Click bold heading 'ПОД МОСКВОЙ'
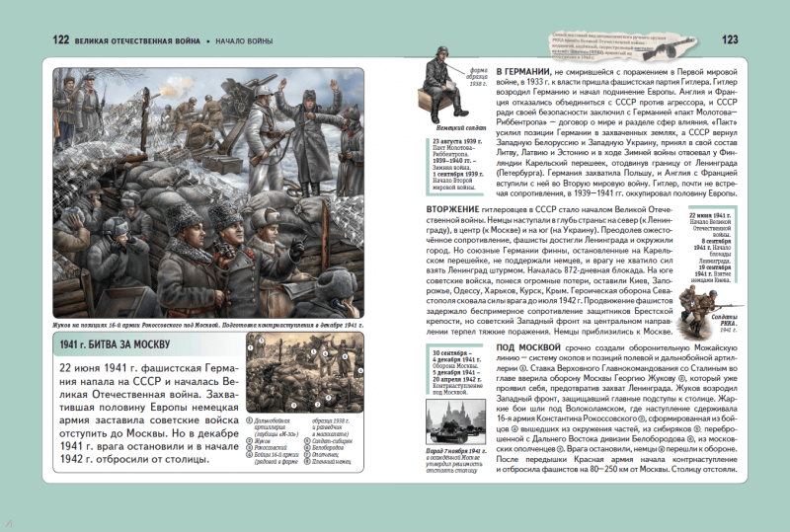This screenshot has height=532, width=790. (528, 347)
